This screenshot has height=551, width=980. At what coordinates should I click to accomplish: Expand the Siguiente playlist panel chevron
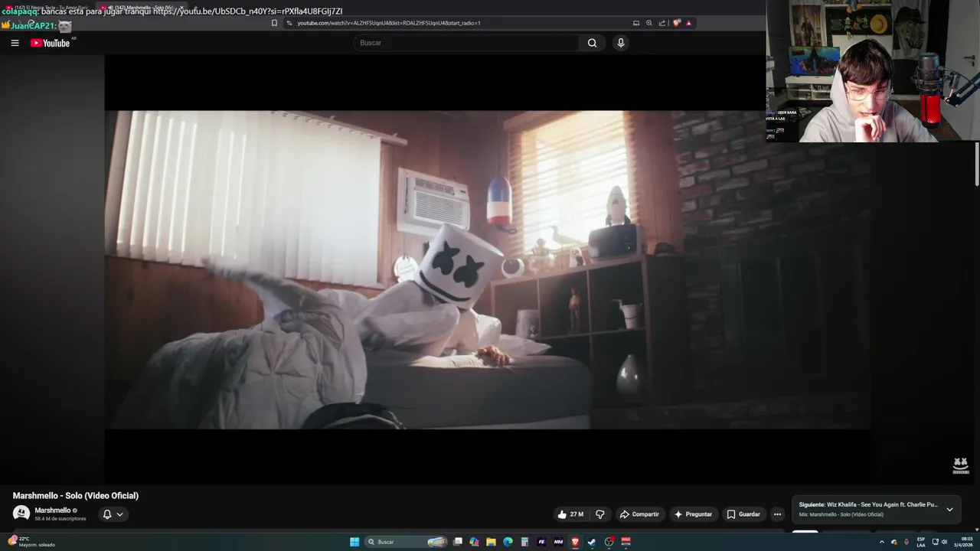[x=949, y=509]
